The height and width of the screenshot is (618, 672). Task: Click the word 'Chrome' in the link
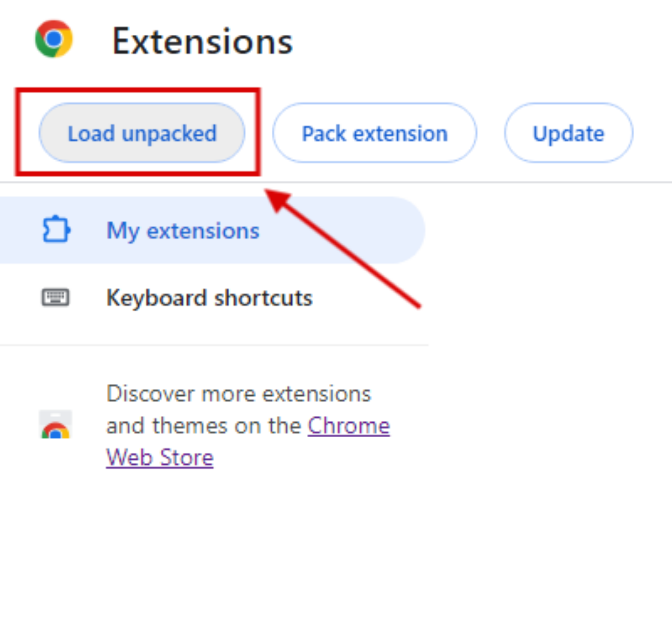tap(348, 426)
